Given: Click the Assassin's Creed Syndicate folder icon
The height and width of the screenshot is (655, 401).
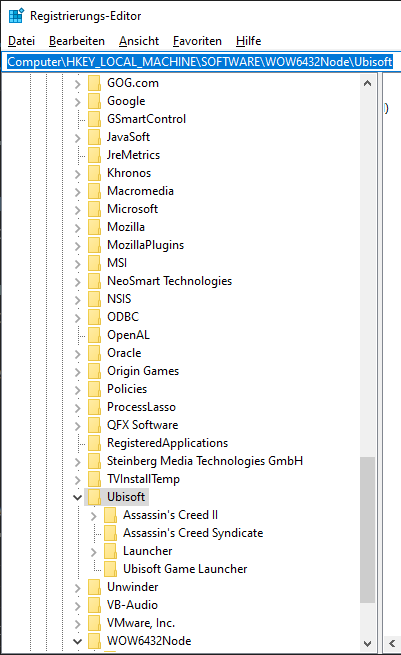Looking at the screenshot, I should point(110,533).
